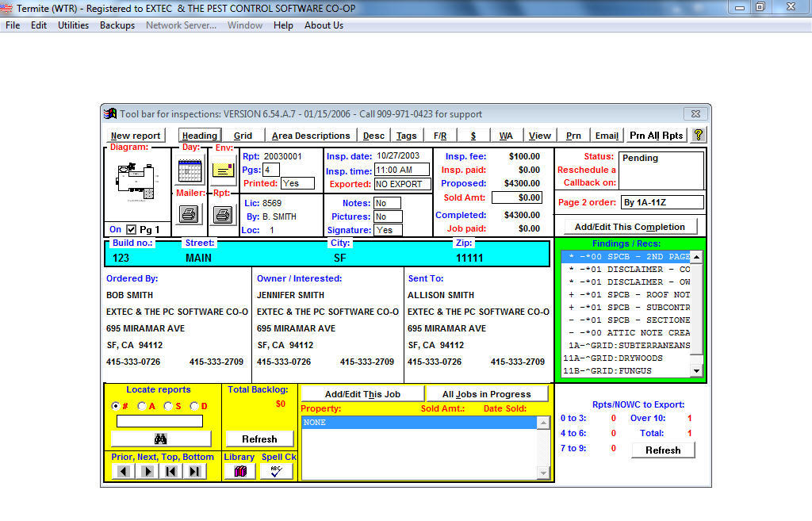
Task: Click Refresh under Total Backlog
Action: click(x=259, y=439)
